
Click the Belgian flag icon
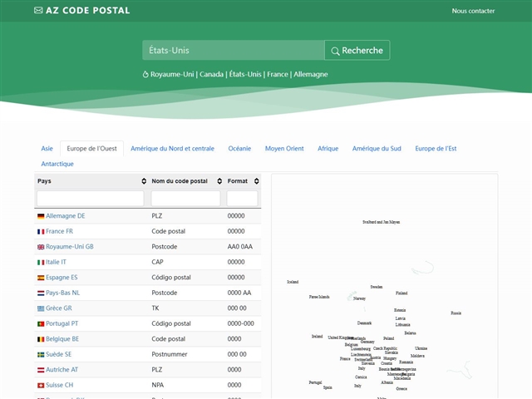click(41, 339)
